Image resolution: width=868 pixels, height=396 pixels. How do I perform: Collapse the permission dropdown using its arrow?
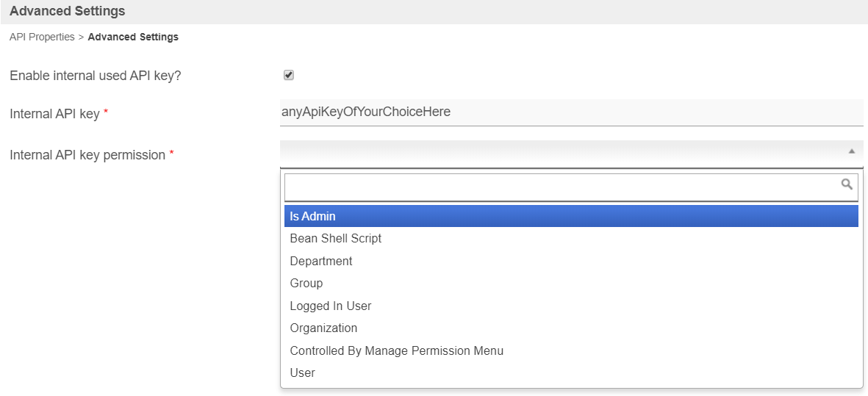(852, 151)
